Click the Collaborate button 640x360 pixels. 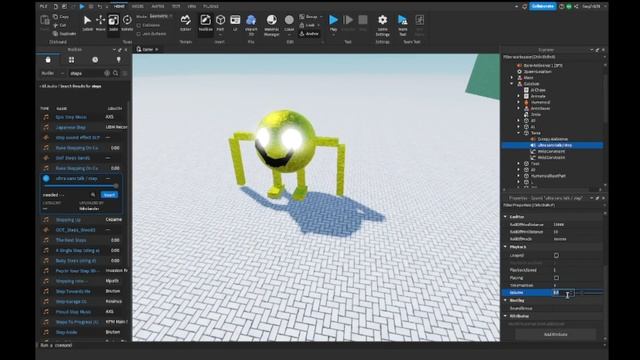pos(543,6)
